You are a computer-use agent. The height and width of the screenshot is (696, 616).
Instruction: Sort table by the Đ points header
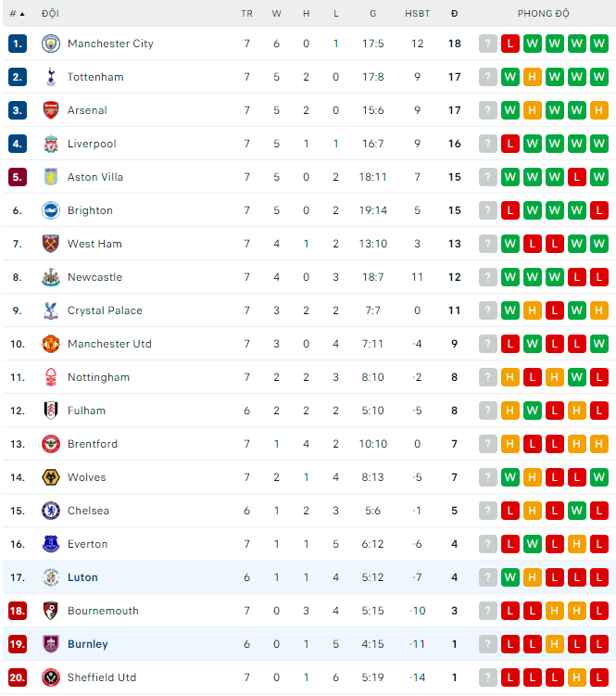454,14
